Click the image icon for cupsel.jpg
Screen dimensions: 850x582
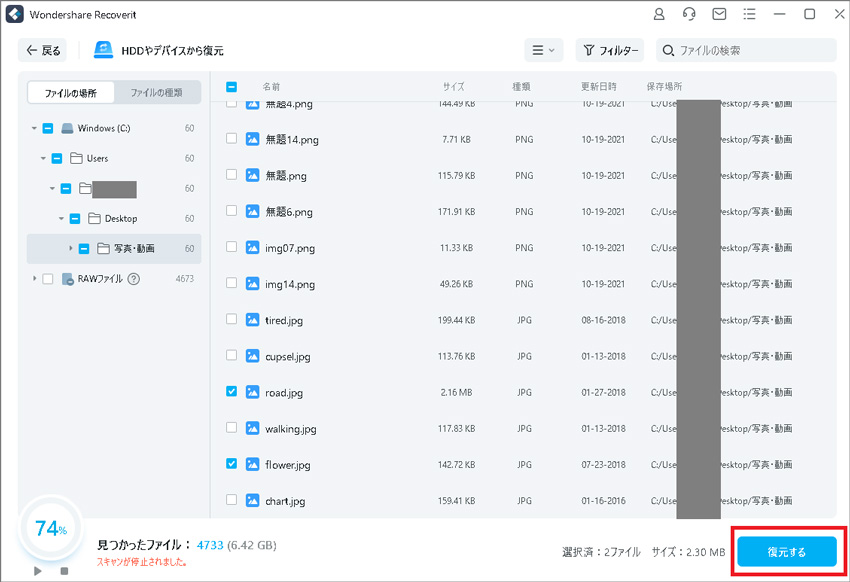(253, 356)
